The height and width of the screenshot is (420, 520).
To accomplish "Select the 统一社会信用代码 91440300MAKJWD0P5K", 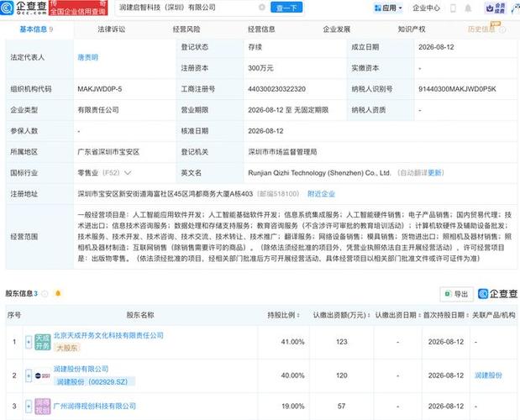I will [x=457, y=89].
